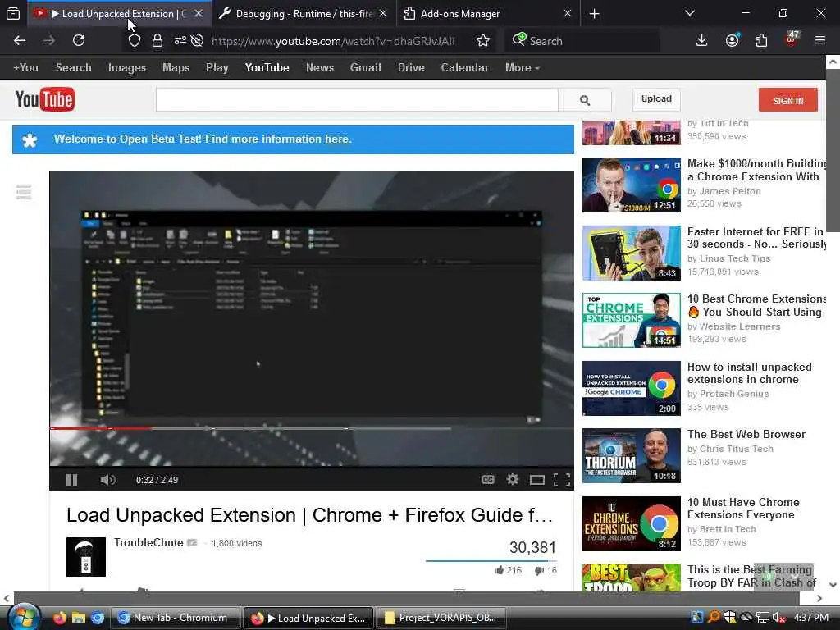Viewport: 840px width, 630px height.
Task: Open the Firefox downloads arrow icon
Action: pos(701,40)
